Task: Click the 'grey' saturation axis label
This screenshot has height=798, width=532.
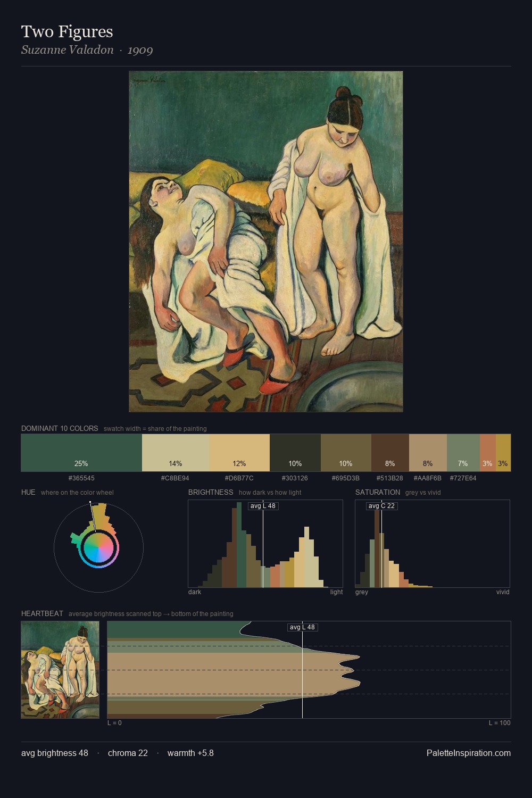Action: tap(362, 592)
